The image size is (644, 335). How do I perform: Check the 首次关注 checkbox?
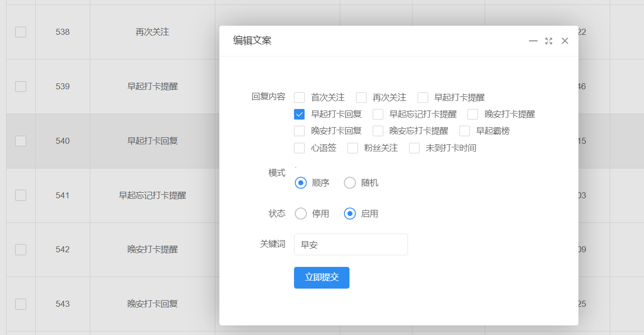pyautogui.click(x=300, y=97)
